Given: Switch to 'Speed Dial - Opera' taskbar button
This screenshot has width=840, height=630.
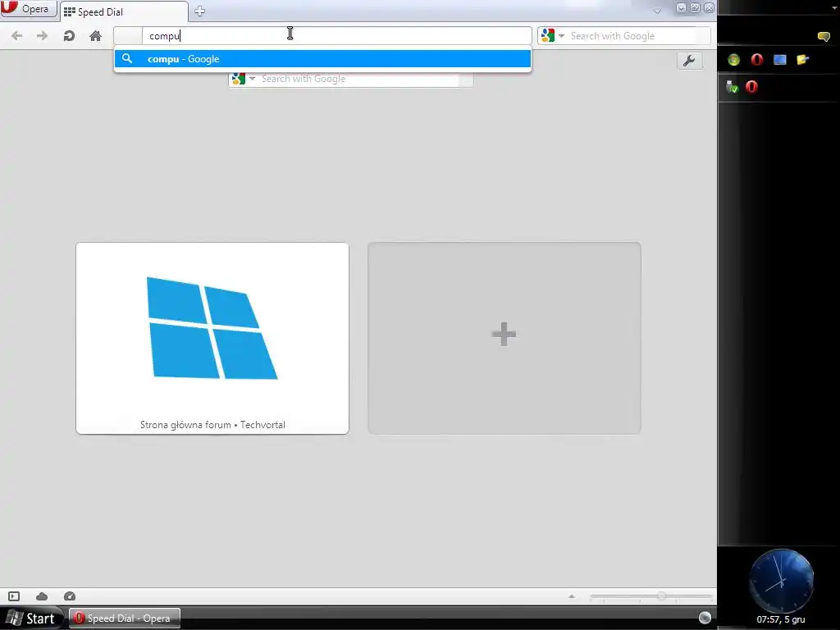Looking at the screenshot, I should [125, 619].
